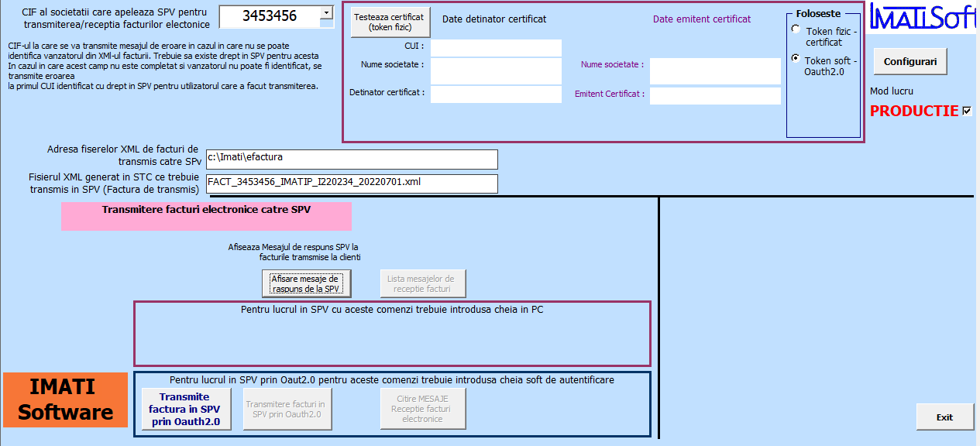Click the Date detinator certificat heading
980x446 pixels.
tap(494, 19)
